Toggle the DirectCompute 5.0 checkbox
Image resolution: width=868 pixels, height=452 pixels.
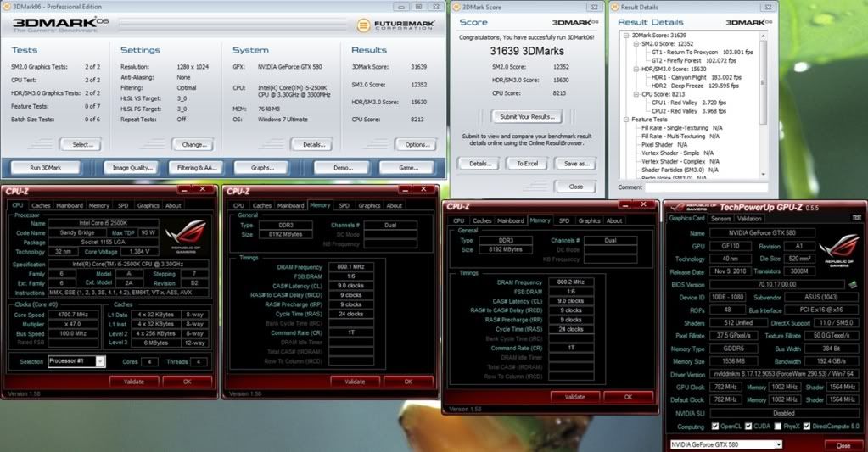click(x=807, y=426)
